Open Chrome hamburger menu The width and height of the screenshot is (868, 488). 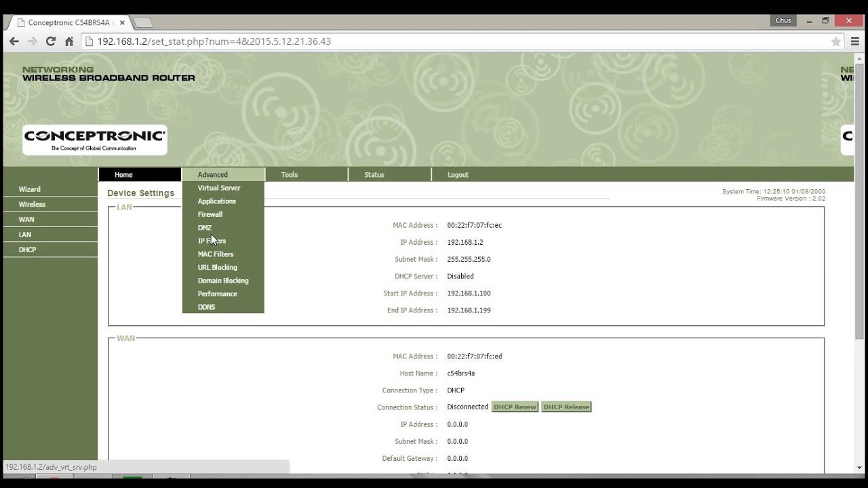[x=855, y=41]
